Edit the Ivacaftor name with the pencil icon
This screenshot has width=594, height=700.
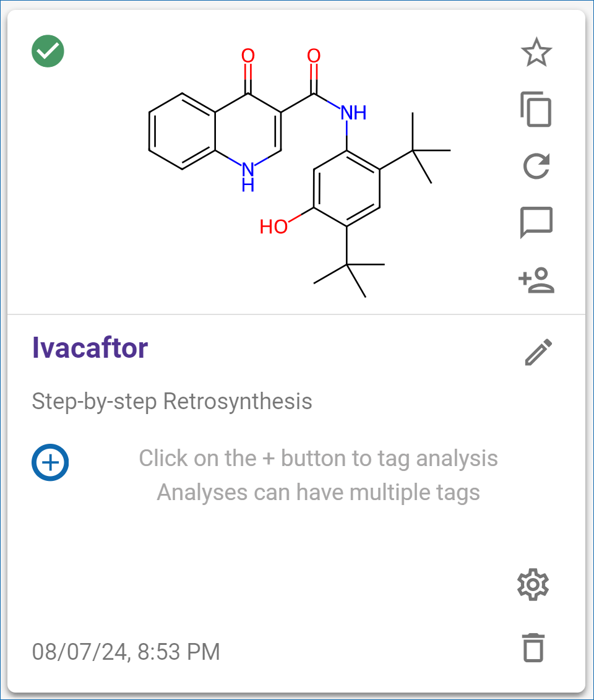(538, 352)
